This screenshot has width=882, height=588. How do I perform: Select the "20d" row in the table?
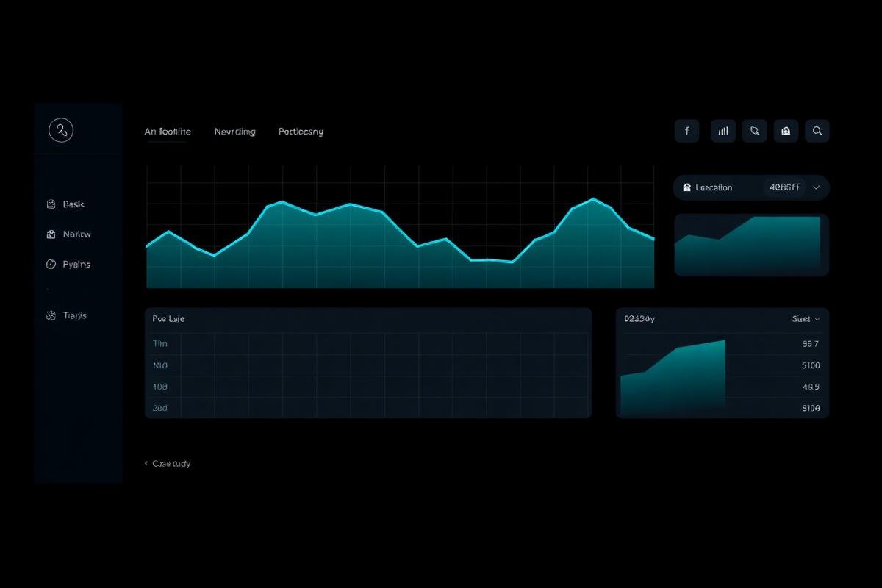tap(368, 408)
